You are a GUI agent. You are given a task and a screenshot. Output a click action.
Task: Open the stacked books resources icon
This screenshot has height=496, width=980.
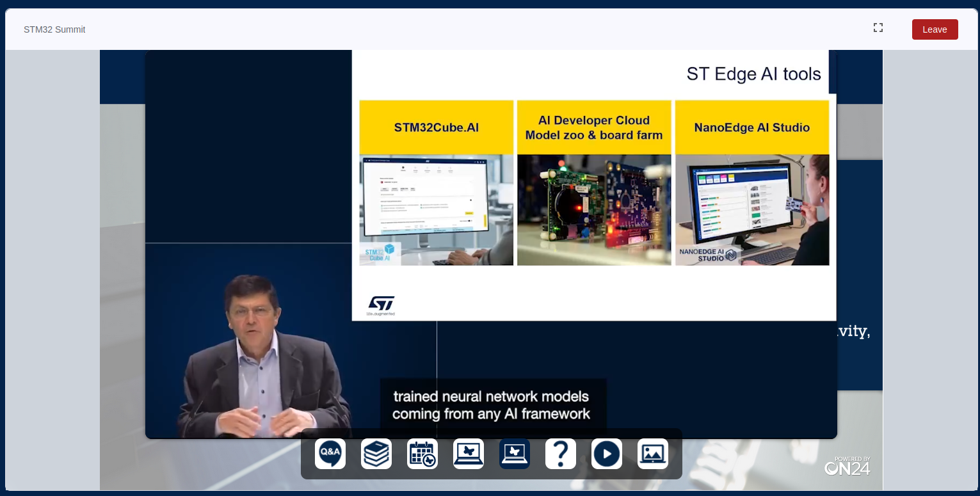pyautogui.click(x=376, y=454)
